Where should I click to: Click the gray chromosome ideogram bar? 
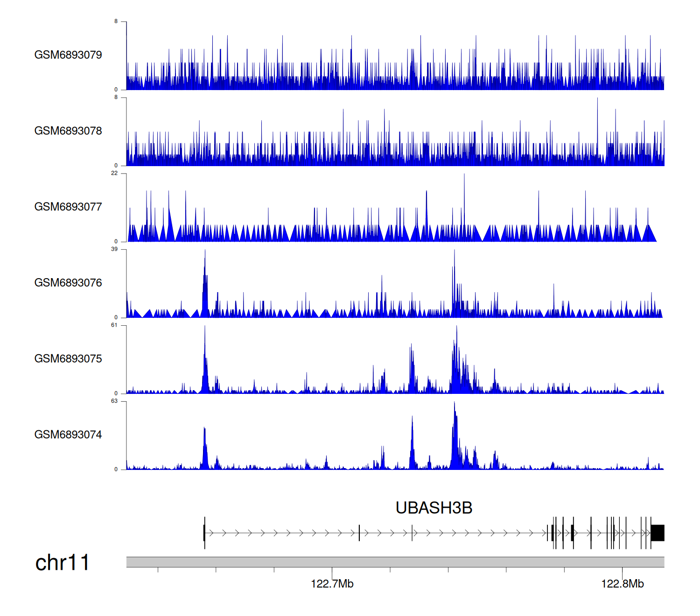(x=395, y=562)
